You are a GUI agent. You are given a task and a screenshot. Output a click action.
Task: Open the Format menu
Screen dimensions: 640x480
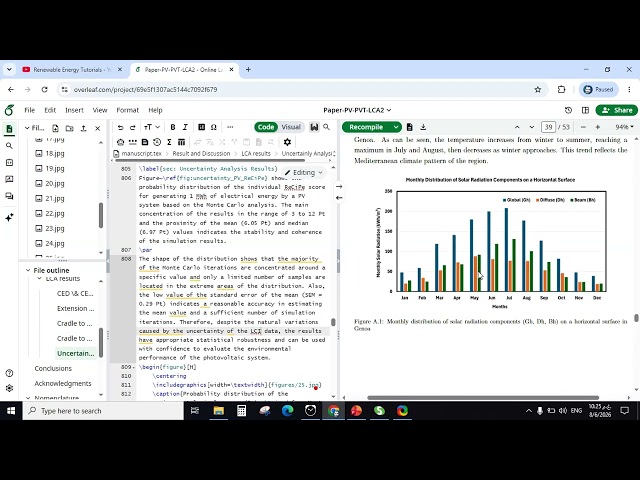pos(127,110)
